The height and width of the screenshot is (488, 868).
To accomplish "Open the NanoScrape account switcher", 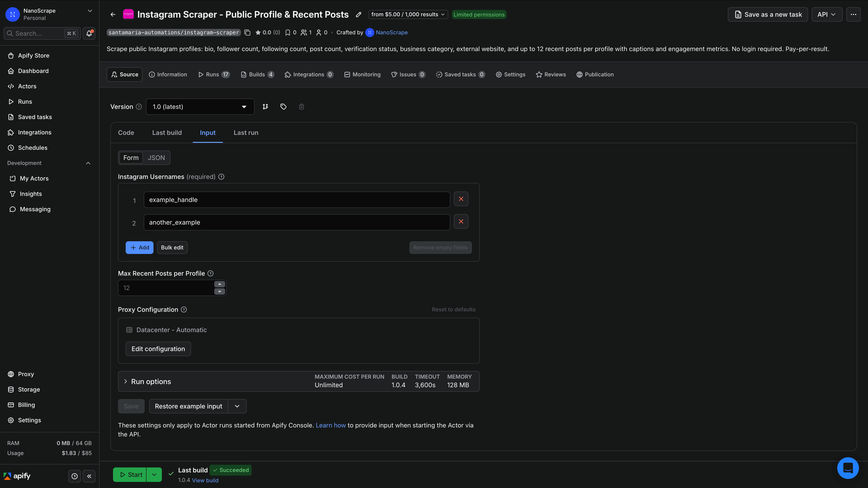I will (50, 14).
